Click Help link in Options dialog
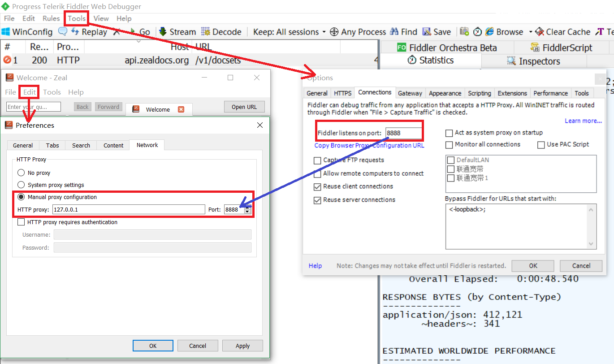614x364 pixels. click(x=315, y=266)
